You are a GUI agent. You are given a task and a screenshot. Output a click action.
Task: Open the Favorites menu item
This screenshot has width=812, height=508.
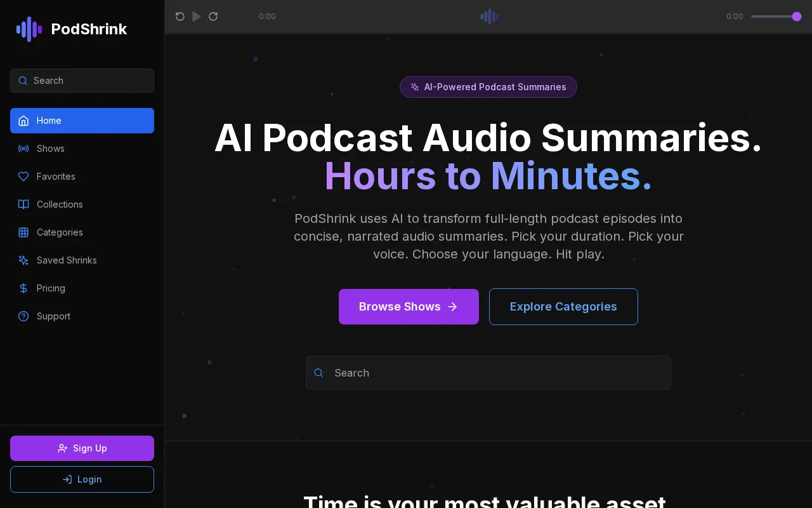click(x=82, y=177)
